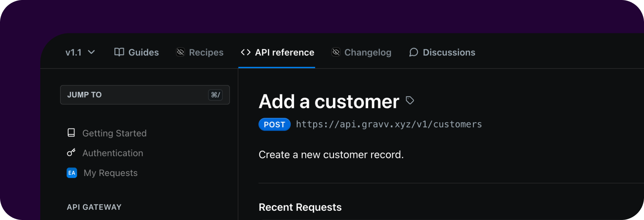The image size is (644, 220).
Task: Click the speech bubble icon beside Discussions
Action: (413, 53)
